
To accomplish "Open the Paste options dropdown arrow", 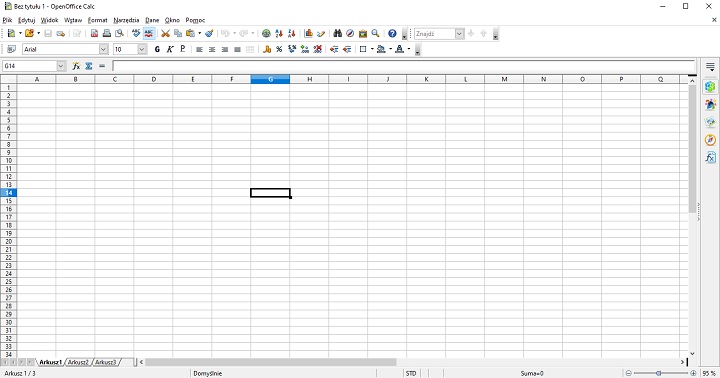I will (199, 34).
